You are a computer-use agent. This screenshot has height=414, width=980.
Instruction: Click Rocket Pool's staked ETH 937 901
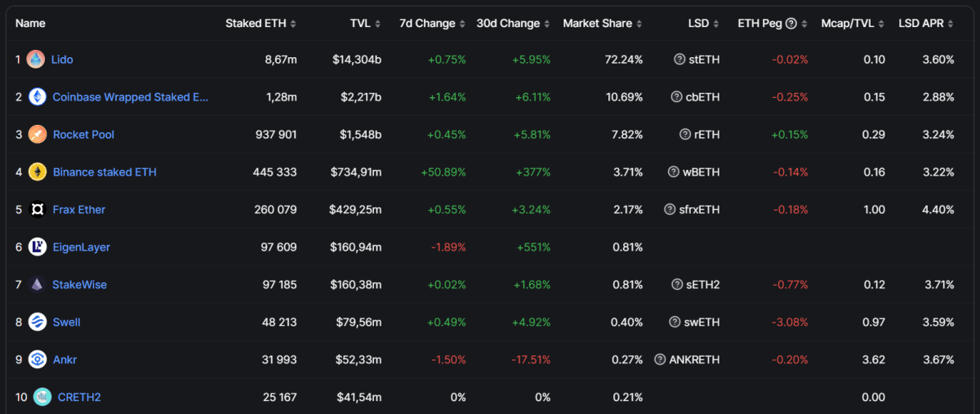tap(274, 135)
